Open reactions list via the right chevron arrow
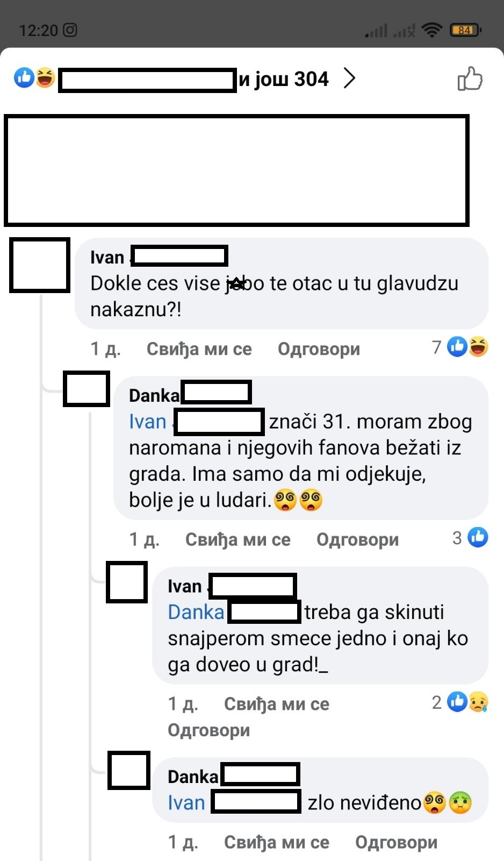The image size is (504, 861). point(350,79)
